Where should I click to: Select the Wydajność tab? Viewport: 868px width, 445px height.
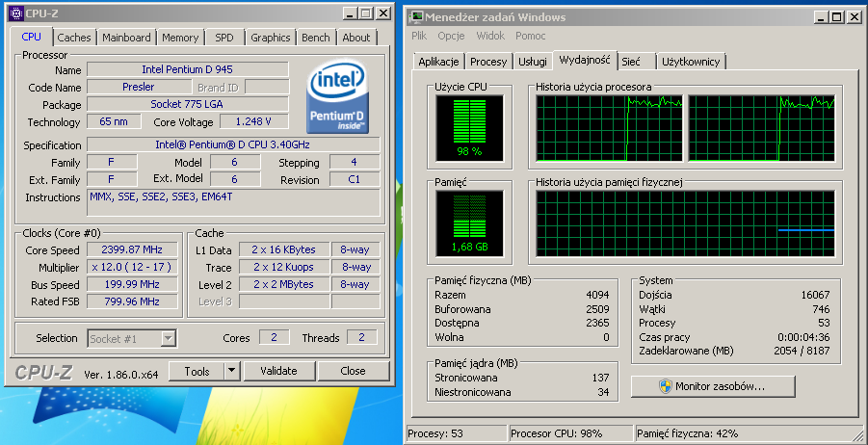[585, 61]
